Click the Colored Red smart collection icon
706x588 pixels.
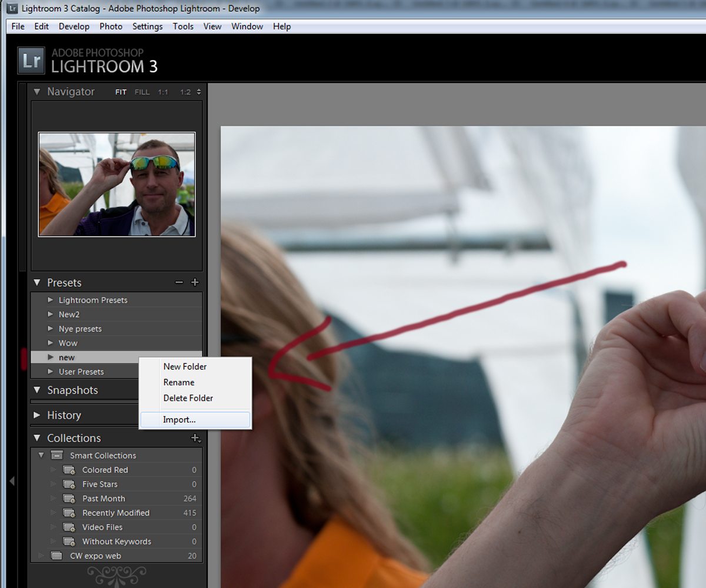point(69,470)
